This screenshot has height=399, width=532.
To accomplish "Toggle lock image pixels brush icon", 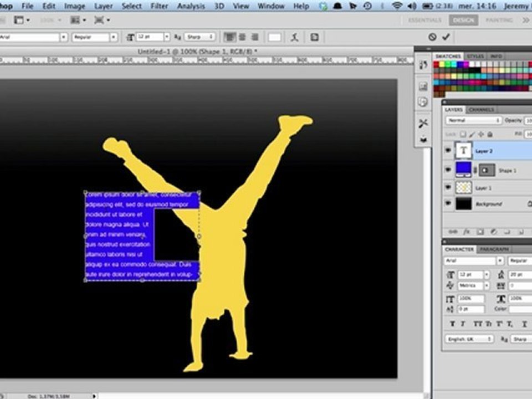I will pos(472,134).
